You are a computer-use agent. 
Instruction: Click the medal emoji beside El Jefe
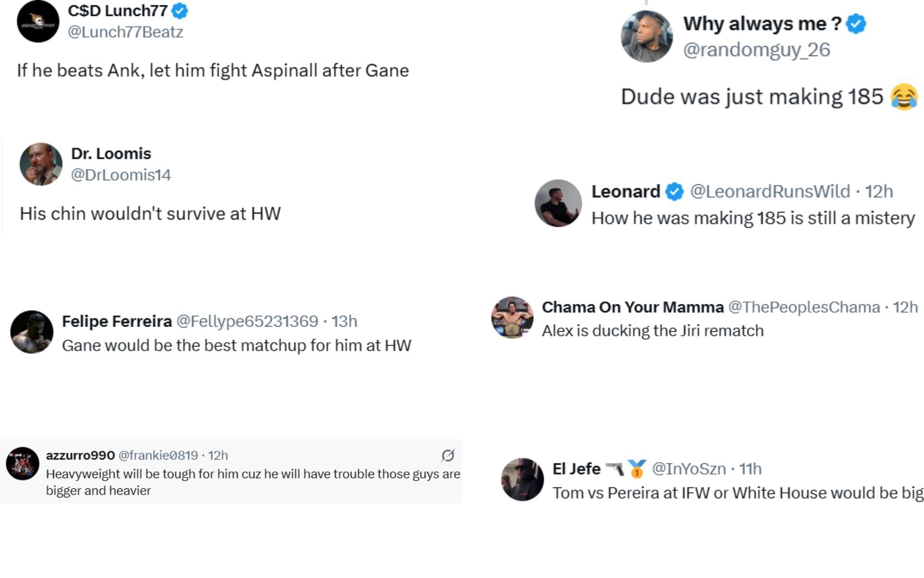(x=637, y=469)
